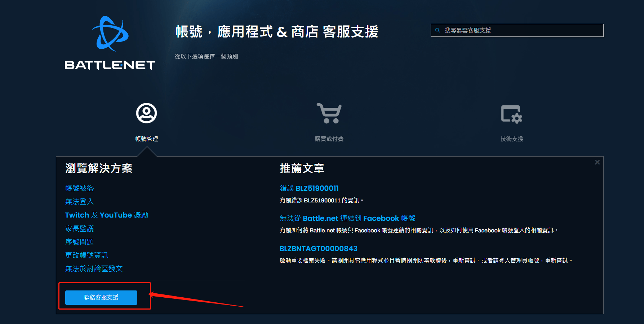Select the 帳號管理 account icon
644x324 pixels.
coord(146,113)
